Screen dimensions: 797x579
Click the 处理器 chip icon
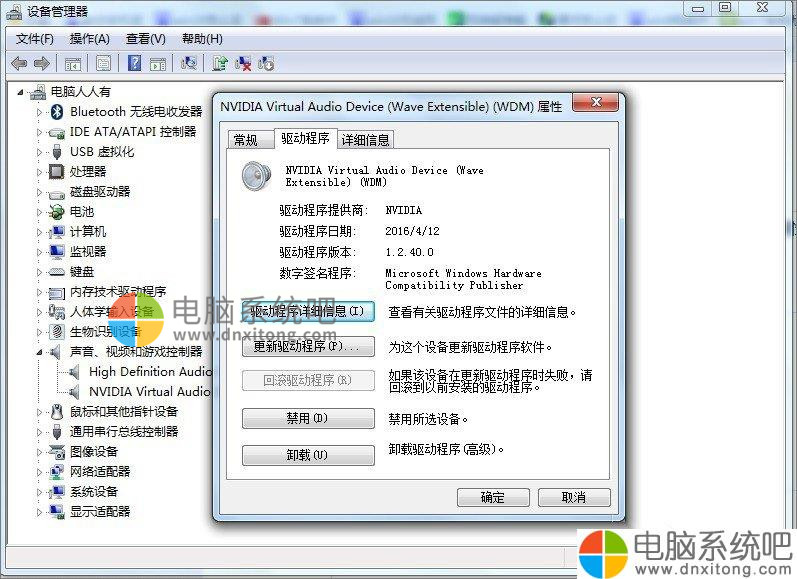[x=56, y=172]
